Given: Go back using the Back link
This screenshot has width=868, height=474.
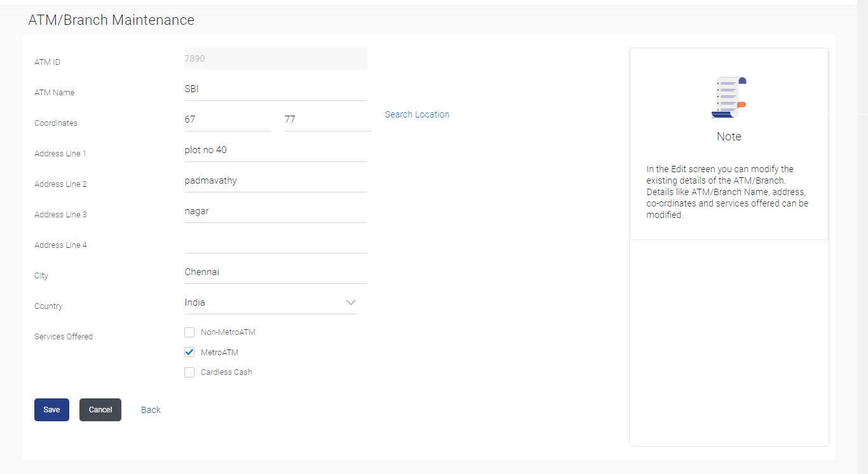Looking at the screenshot, I should [x=151, y=410].
